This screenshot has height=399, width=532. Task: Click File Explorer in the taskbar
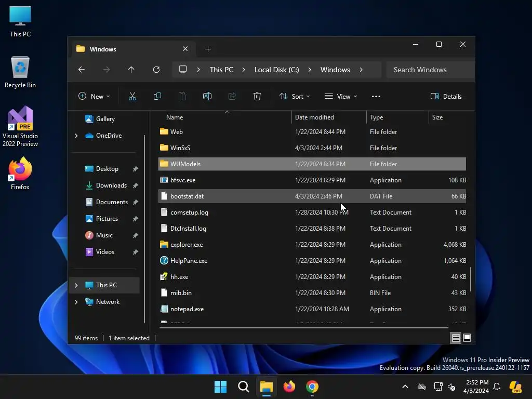pyautogui.click(x=267, y=387)
